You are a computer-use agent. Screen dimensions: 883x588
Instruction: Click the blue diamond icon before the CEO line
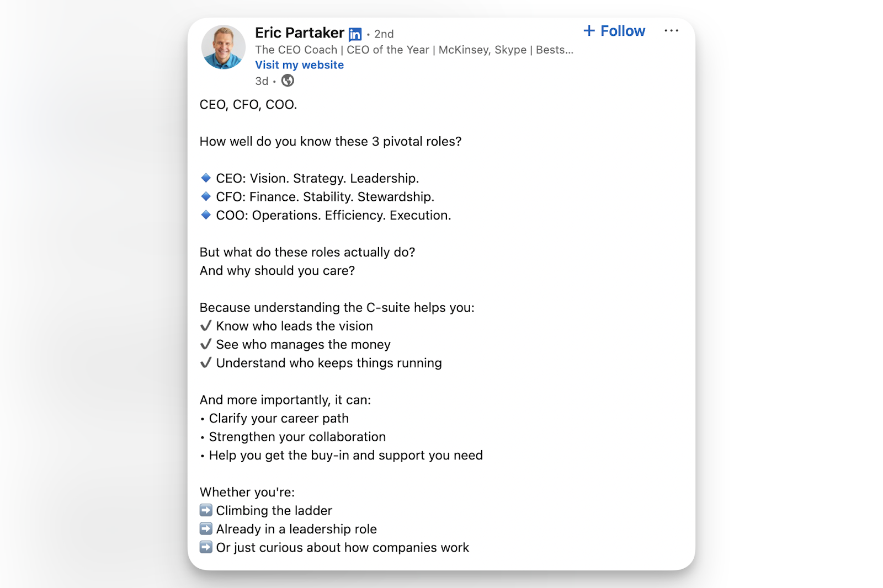(205, 178)
